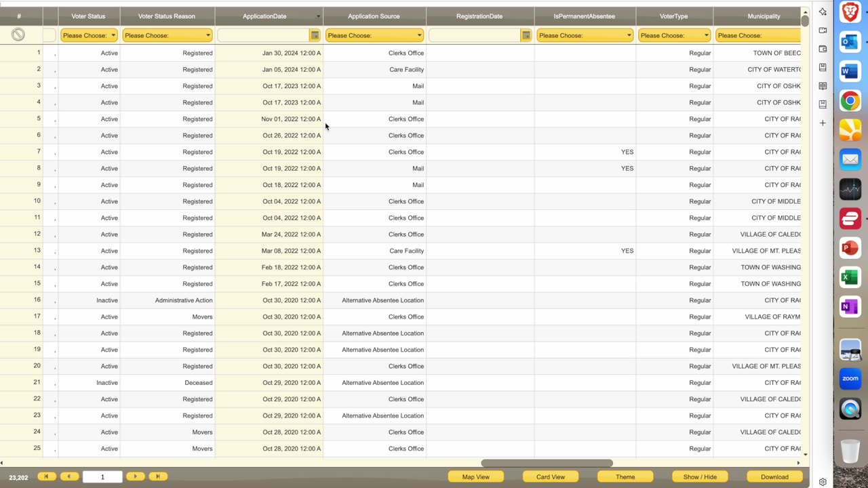
Task: Jump to the last page of results
Action: coord(158,476)
